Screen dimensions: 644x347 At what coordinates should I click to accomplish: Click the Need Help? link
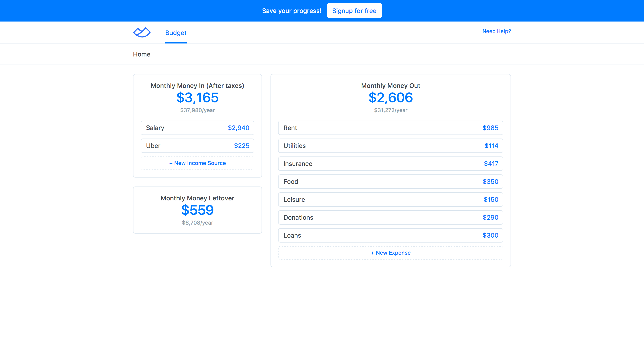click(x=496, y=31)
